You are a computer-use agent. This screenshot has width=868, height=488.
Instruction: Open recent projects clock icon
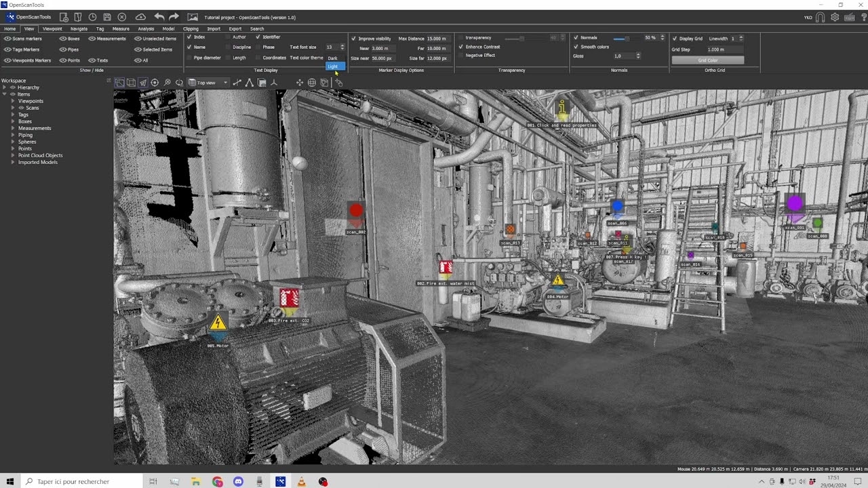tap(93, 17)
